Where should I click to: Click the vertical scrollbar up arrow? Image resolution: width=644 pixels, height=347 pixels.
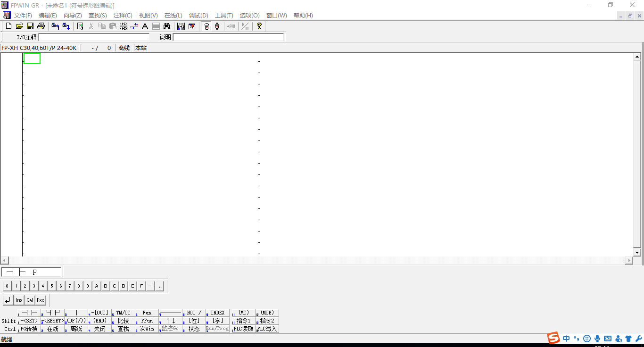tap(637, 57)
